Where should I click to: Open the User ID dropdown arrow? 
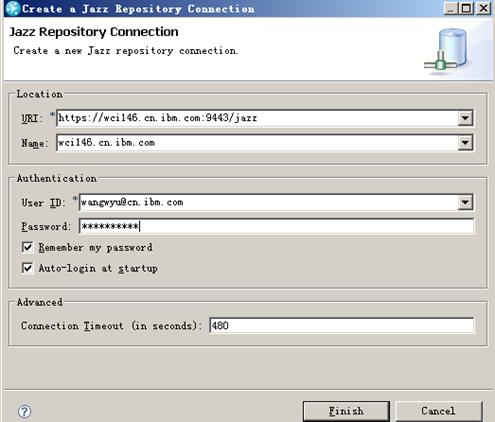(x=465, y=202)
